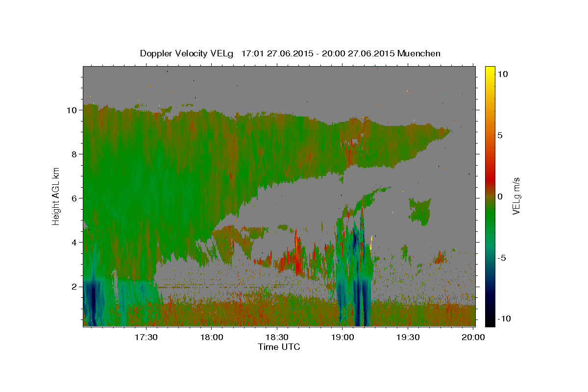Click the '19:30' time tick label
Image resolution: width=588 pixels, height=392 pixels.
point(408,337)
